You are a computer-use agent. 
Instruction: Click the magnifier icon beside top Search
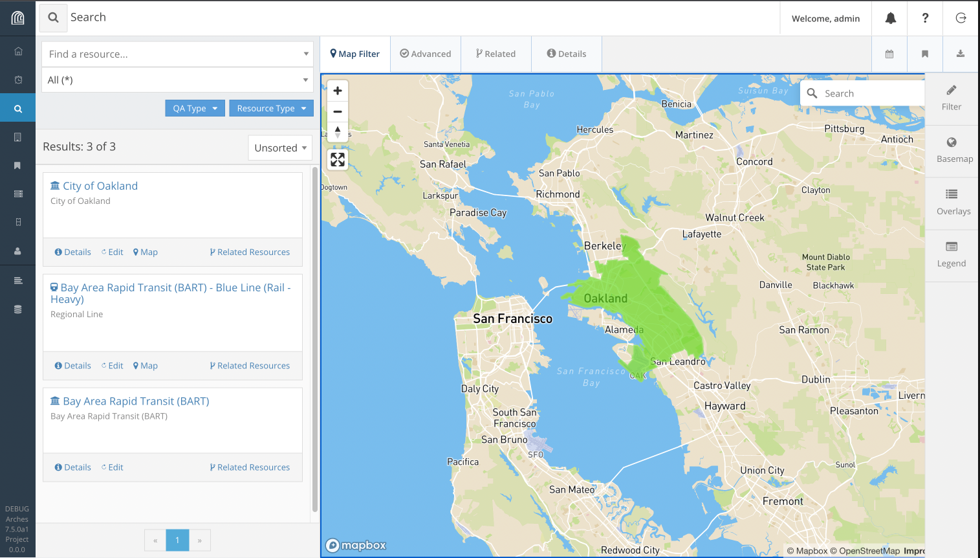click(54, 18)
